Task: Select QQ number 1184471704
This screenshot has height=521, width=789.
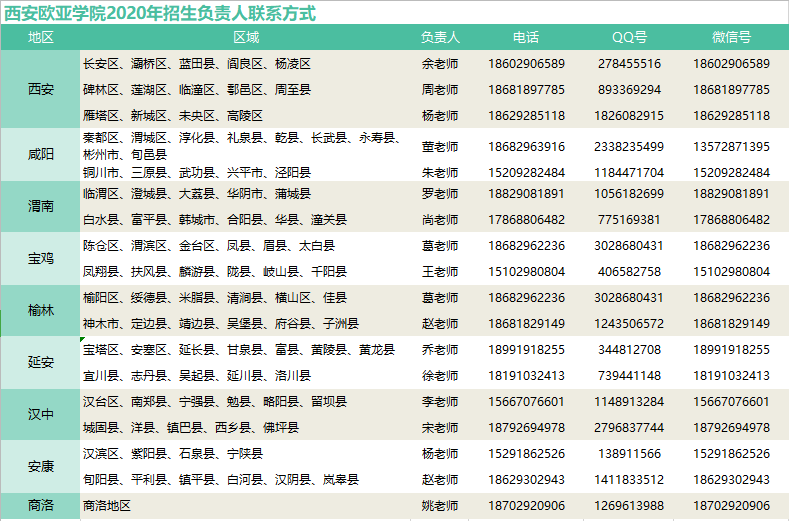Action: [x=629, y=173]
